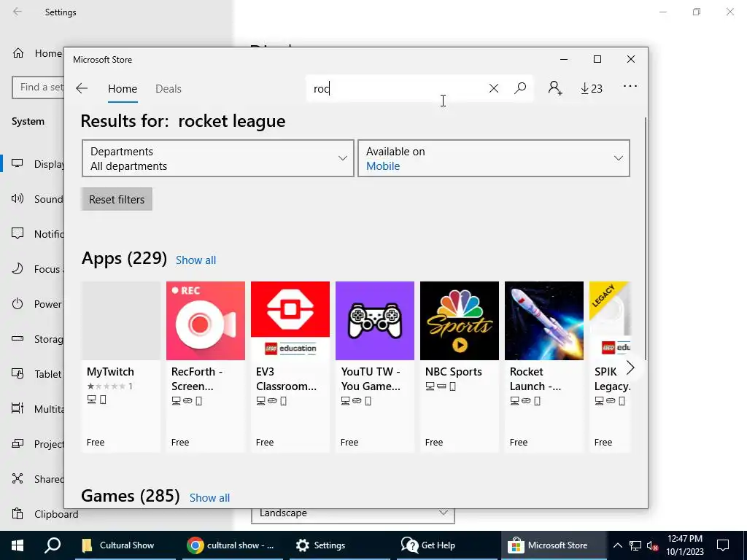This screenshot has height=560, width=747.
Task: Click the magnifier search icon in the Store
Action: 520,88
